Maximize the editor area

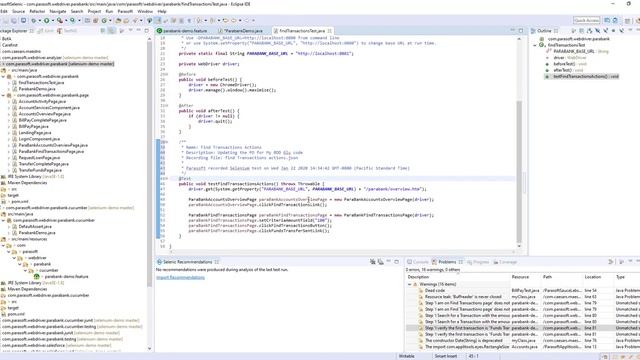coord(521,31)
